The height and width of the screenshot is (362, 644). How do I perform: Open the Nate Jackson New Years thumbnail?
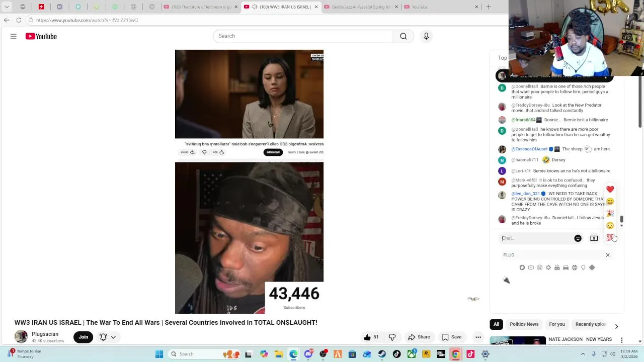click(x=518, y=341)
